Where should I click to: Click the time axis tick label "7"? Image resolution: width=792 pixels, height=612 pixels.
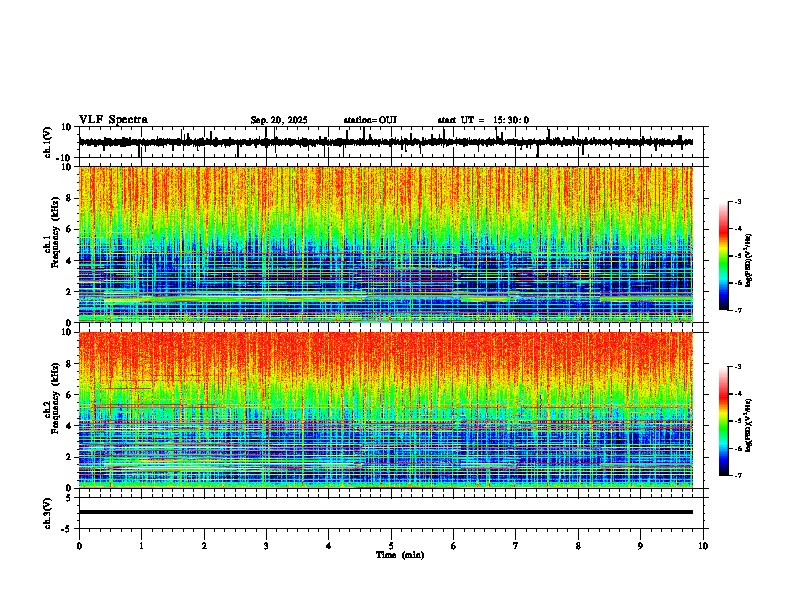coord(516,546)
